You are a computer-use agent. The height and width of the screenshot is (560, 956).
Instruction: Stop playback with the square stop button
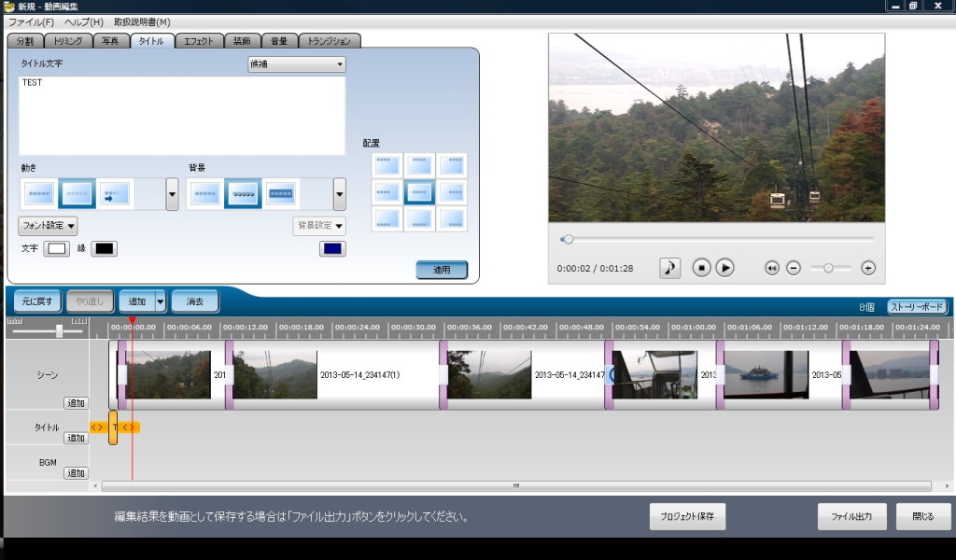[x=702, y=268]
